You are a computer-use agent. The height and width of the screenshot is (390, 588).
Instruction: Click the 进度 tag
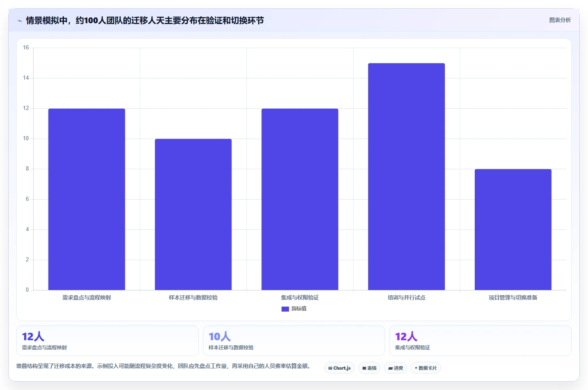[395, 368]
